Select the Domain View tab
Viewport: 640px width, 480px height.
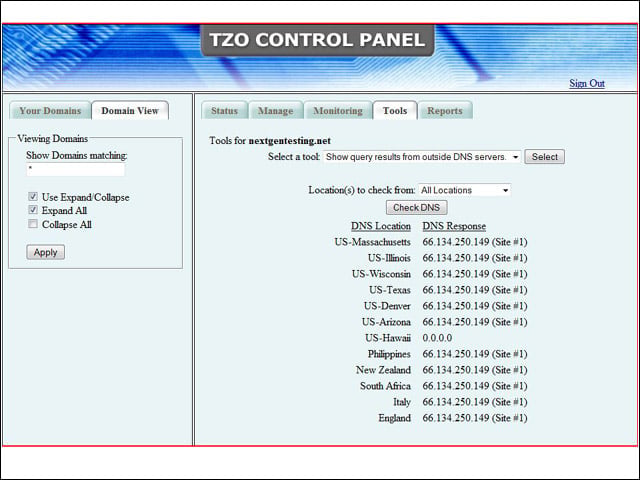pos(130,111)
